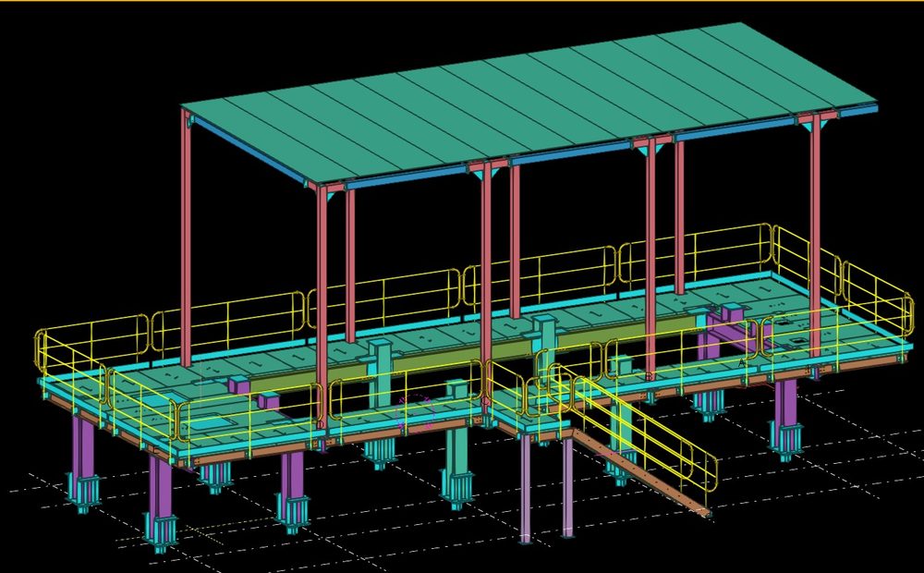Pick the left lavender post under the stair landing
Viewport: 924px width, 573px height.
525,487
